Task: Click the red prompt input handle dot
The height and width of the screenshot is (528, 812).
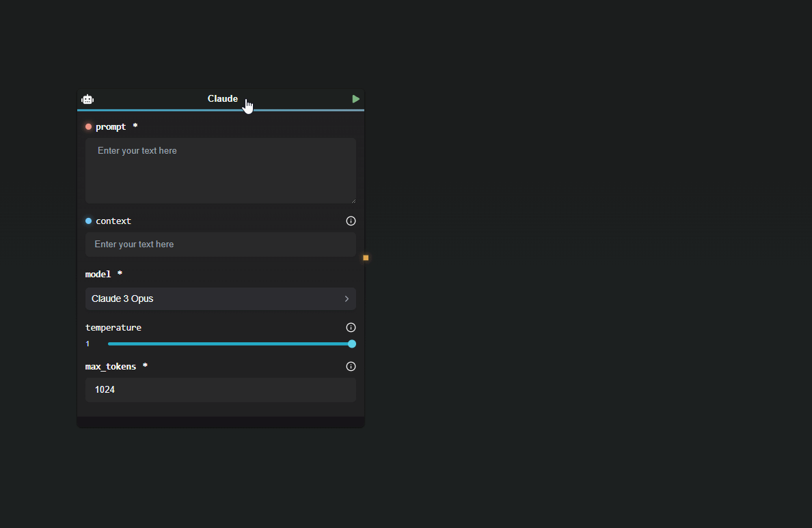Action: (x=89, y=127)
